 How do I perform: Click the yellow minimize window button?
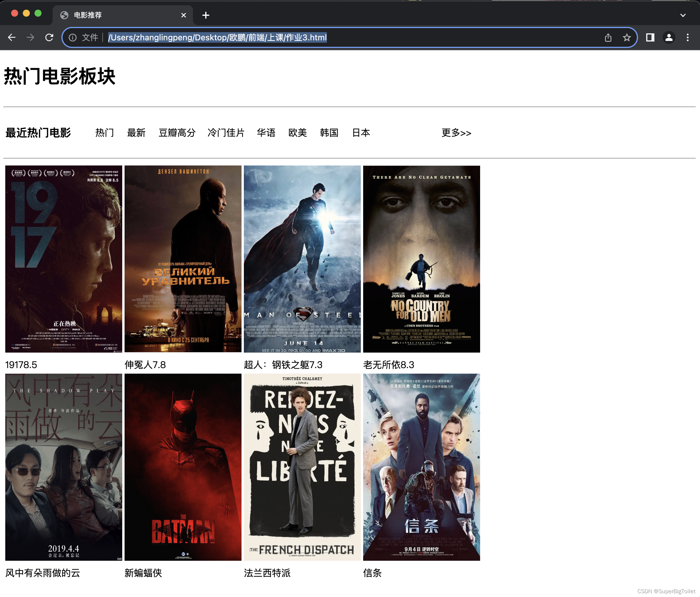coord(26,13)
